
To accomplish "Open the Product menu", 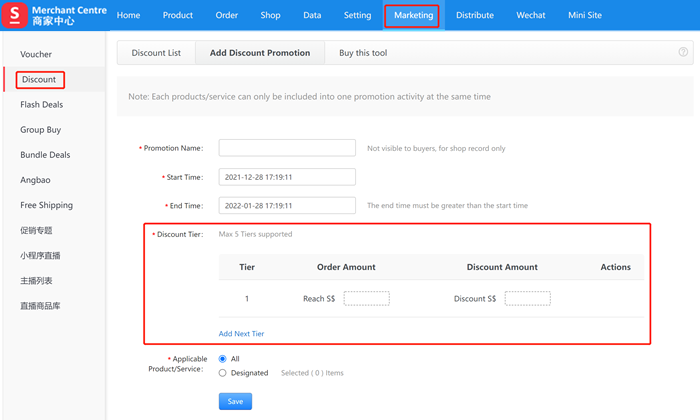I will 178,16.
